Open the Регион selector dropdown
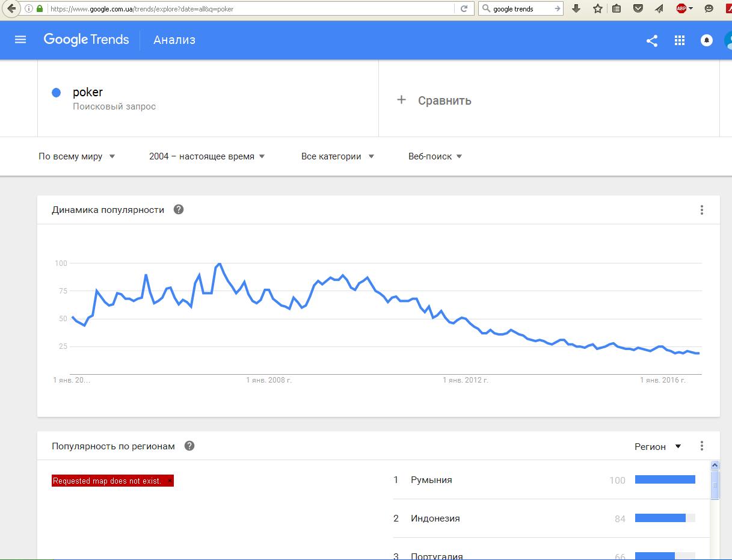The image size is (732, 560). coord(658,446)
